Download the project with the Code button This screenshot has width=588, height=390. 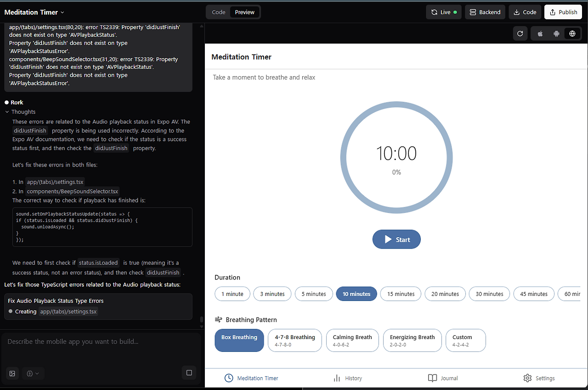[x=525, y=12]
